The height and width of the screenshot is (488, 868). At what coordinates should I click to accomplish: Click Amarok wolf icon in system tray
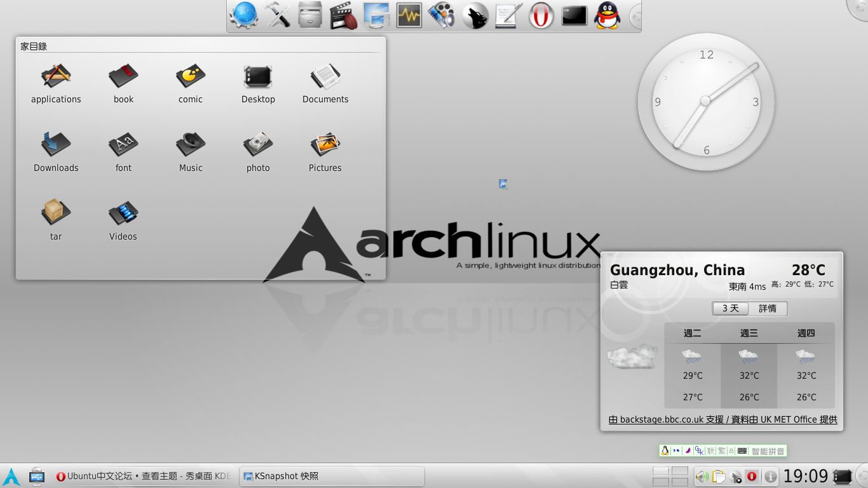(736, 476)
